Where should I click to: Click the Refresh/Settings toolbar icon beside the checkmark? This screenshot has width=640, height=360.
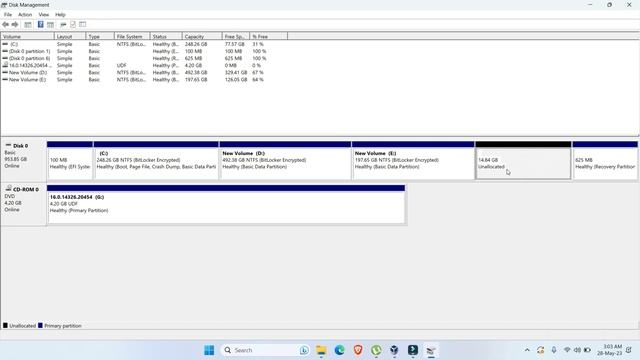click(63, 24)
